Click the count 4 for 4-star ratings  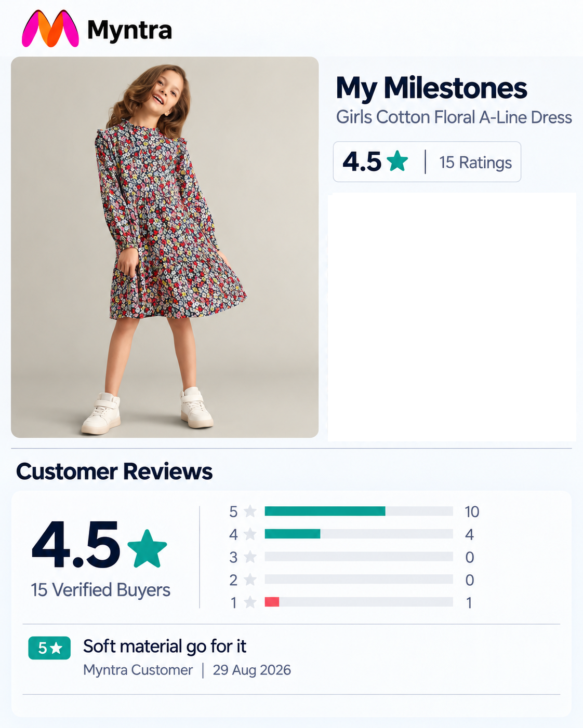(469, 534)
